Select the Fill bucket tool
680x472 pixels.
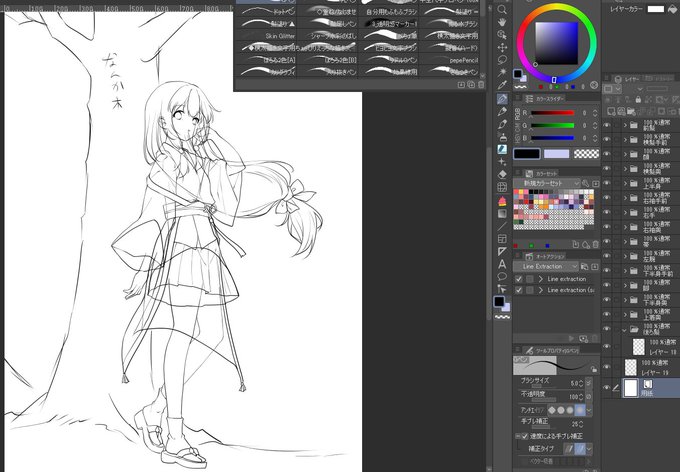point(502,201)
